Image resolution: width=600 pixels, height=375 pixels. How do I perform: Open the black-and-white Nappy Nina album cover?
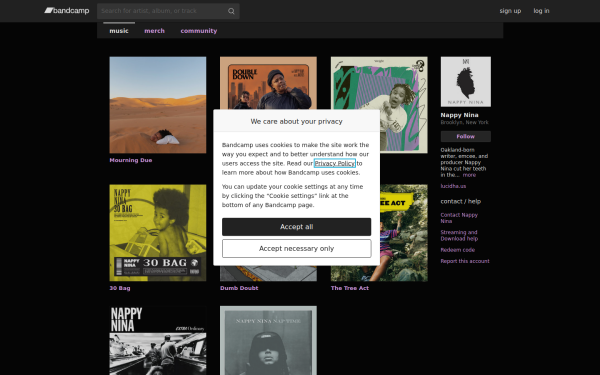click(x=158, y=340)
